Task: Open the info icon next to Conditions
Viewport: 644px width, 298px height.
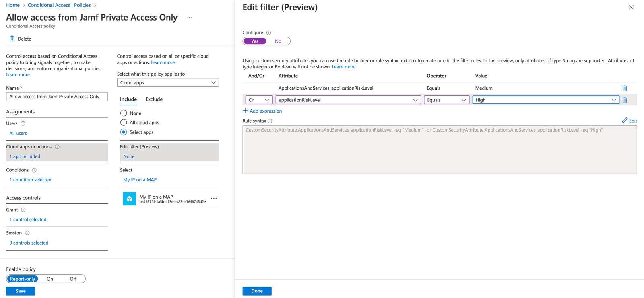Action: pos(34,170)
